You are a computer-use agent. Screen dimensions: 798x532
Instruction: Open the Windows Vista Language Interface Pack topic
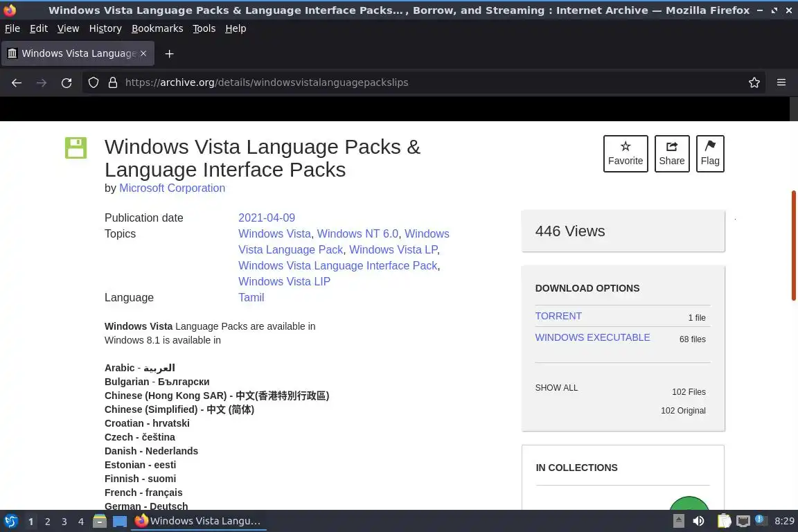click(338, 266)
